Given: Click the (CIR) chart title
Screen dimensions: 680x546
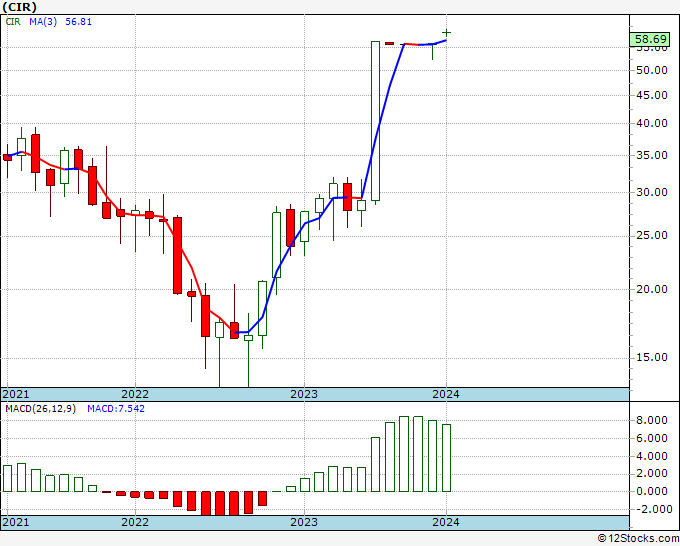Looking at the screenshot, I should (20, 7).
